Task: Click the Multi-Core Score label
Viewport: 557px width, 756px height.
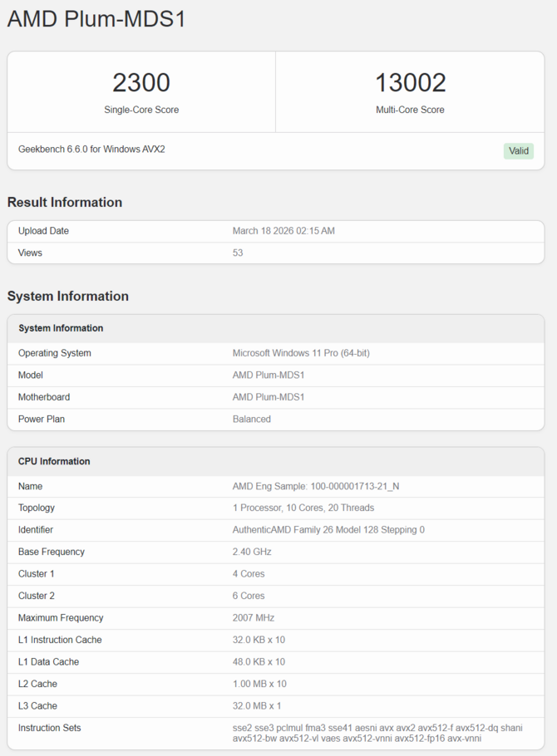Action: (x=411, y=110)
